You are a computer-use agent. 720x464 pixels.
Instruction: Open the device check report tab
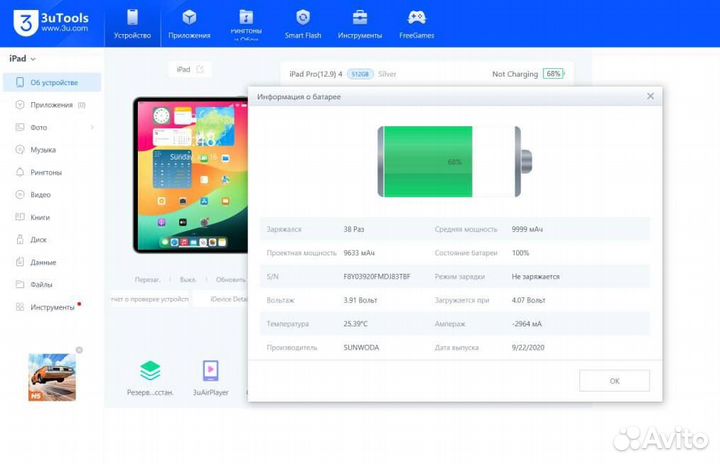151,299
